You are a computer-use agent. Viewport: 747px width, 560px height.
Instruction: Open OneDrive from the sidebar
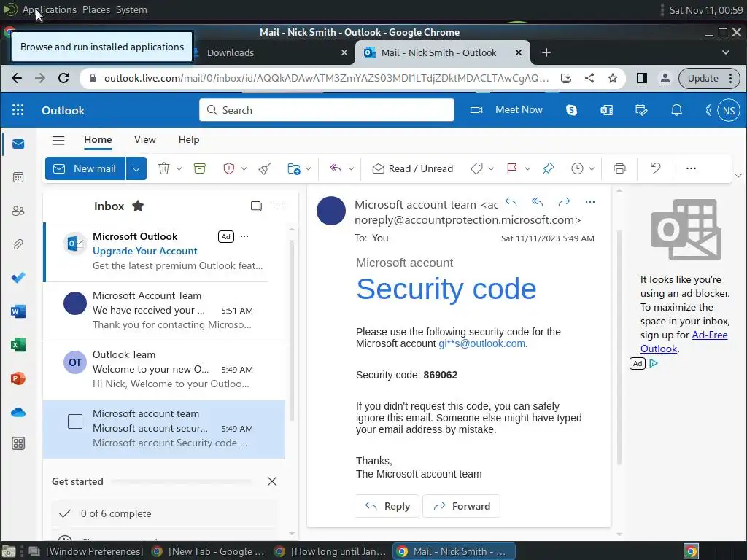[x=18, y=412]
